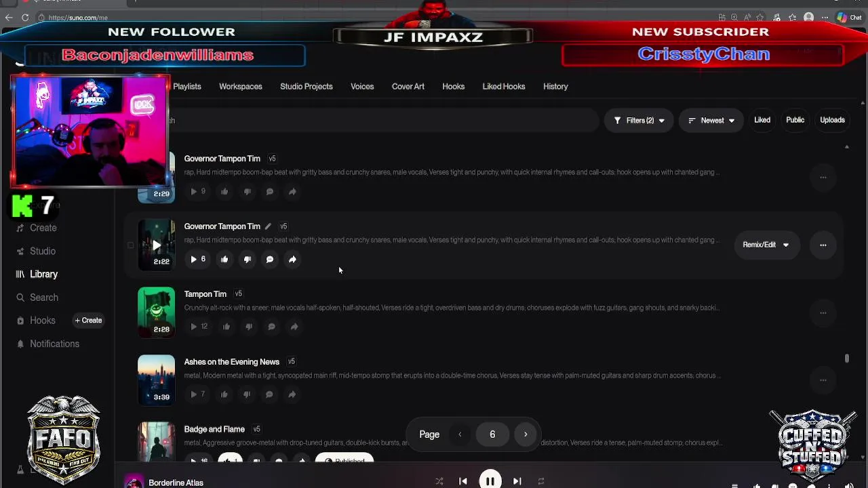
Task: Comment on Governor Tampon Tim 2:29 song
Action: click(270, 192)
